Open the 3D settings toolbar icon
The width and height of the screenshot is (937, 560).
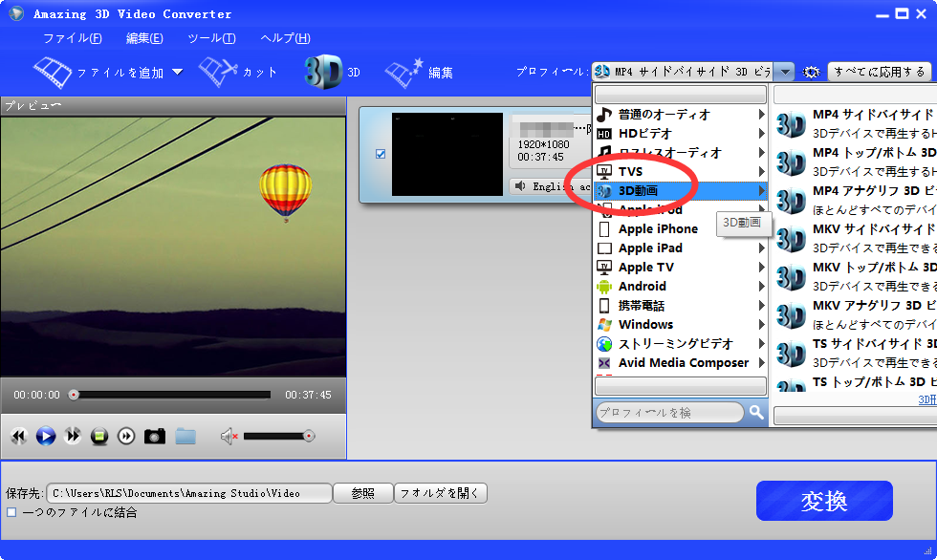(331, 72)
